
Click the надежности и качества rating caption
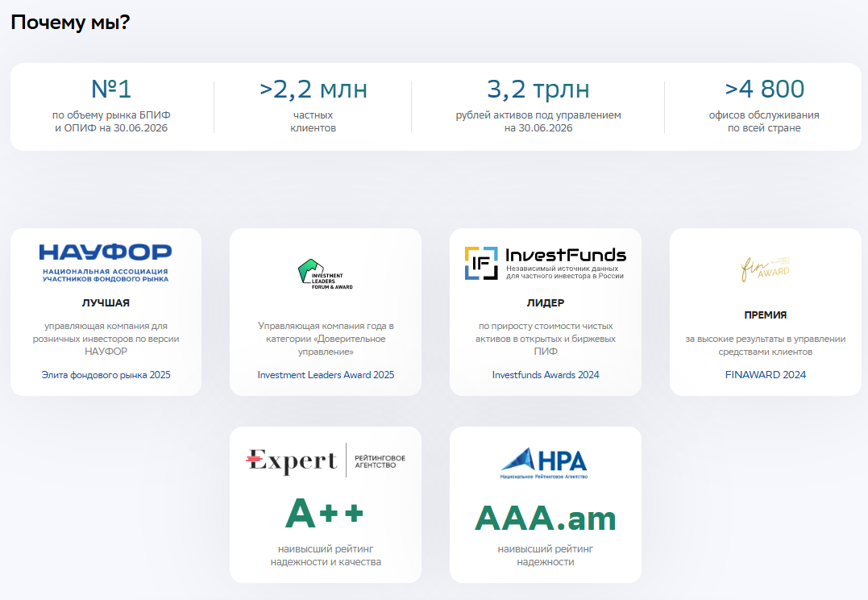click(x=326, y=556)
